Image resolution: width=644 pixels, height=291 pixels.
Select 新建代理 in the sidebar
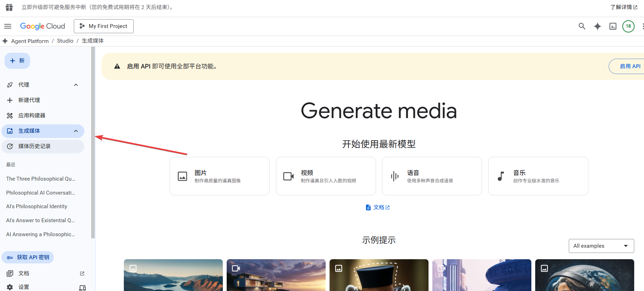pos(43,100)
